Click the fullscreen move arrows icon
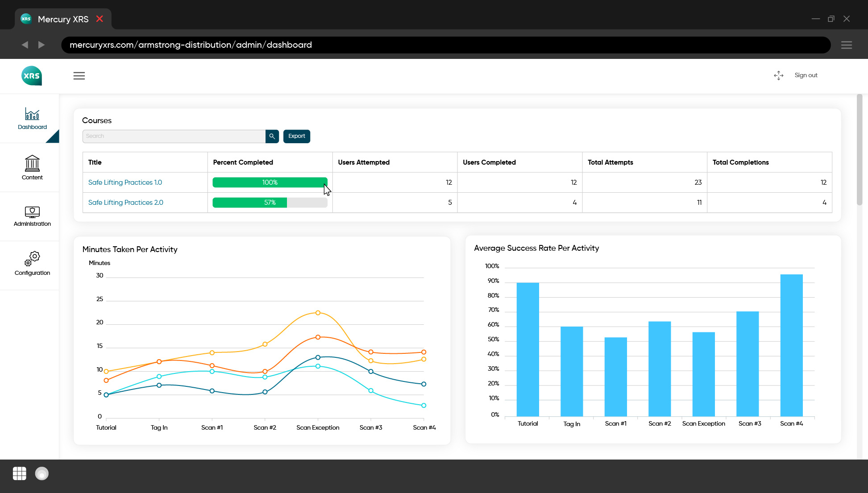This screenshot has height=493, width=868. [x=778, y=75]
